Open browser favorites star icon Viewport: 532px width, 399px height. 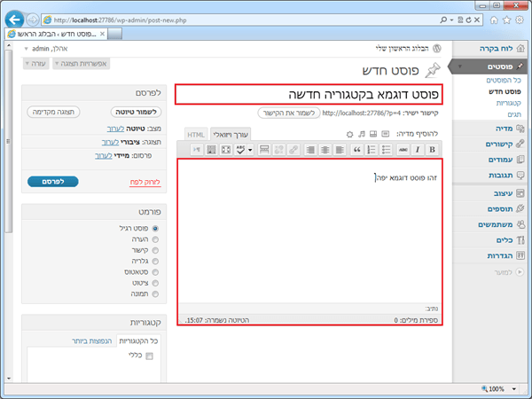click(x=506, y=20)
